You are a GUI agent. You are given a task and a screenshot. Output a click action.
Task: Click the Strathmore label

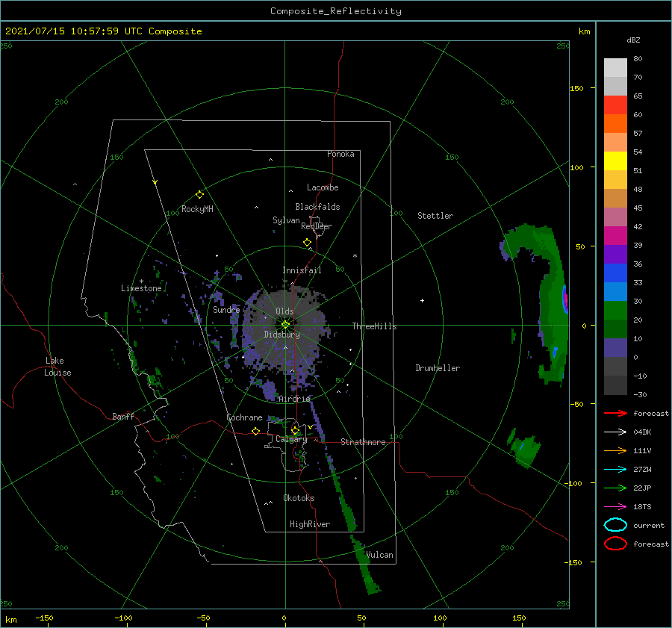pyautogui.click(x=363, y=442)
